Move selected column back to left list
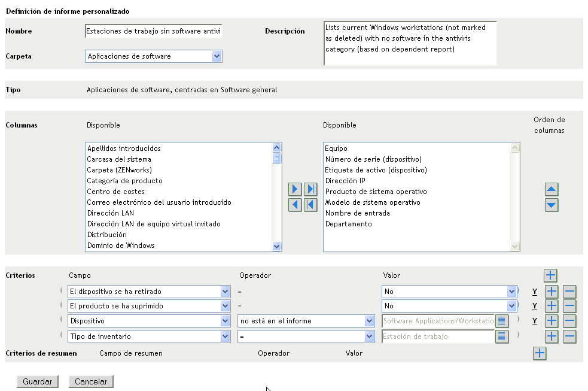This screenshot has height=391, width=588. 295,205
